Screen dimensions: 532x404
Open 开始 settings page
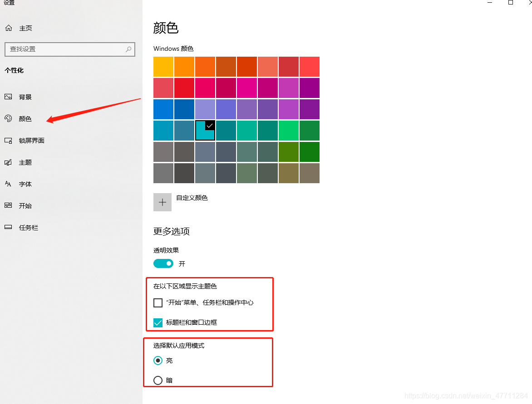pos(25,206)
